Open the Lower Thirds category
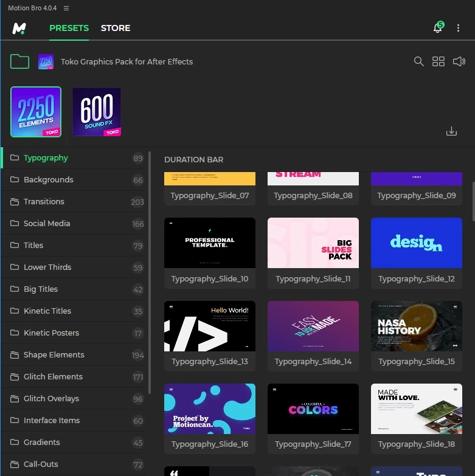 pos(47,267)
